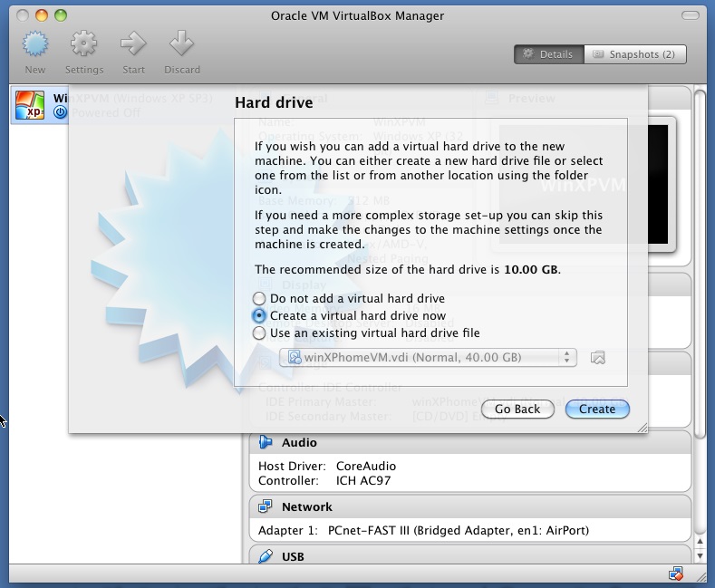
Task: Click the folder icon to browse disk file
Action: [x=598, y=357]
